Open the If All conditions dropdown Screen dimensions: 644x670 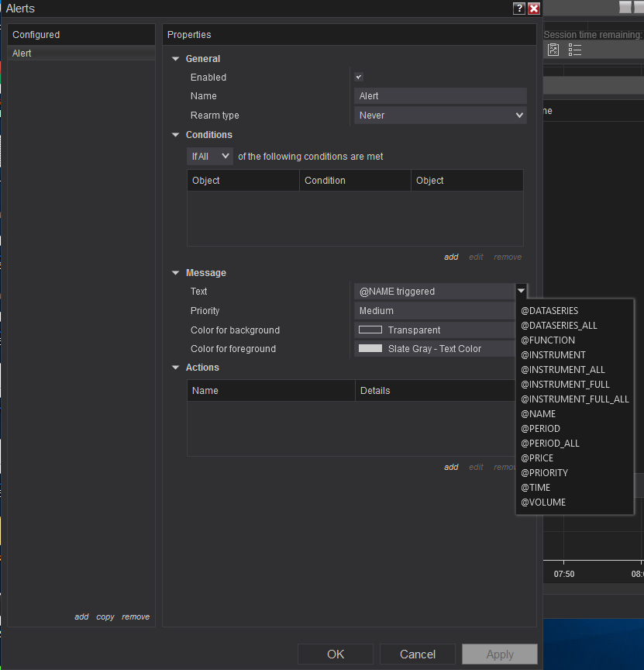pyautogui.click(x=210, y=157)
